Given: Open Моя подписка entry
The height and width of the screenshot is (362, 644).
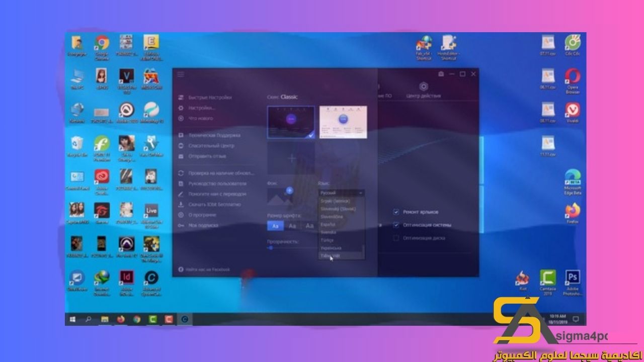Looking at the screenshot, I should pyautogui.click(x=199, y=226).
